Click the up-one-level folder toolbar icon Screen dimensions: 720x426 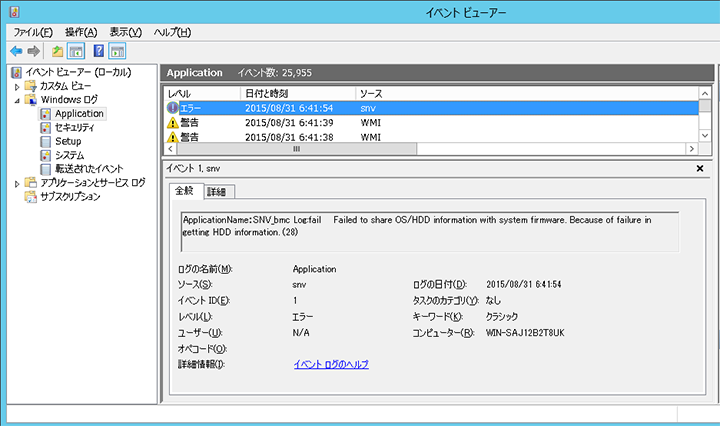[58, 51]
